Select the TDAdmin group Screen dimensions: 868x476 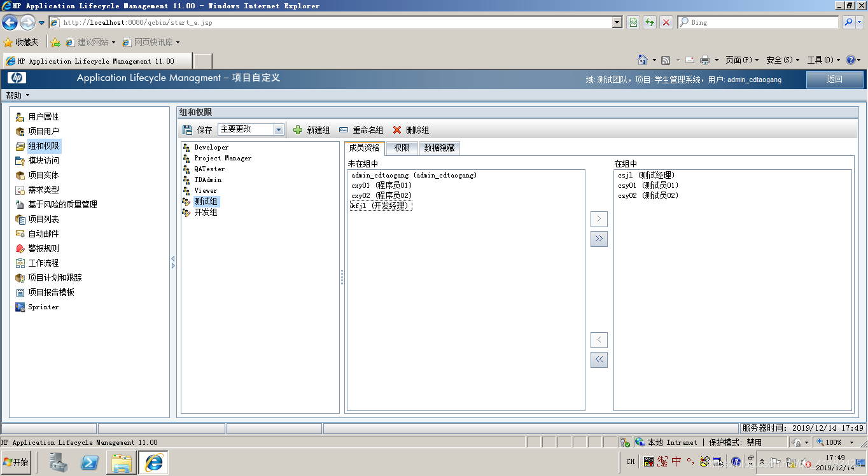coord(208,179)
